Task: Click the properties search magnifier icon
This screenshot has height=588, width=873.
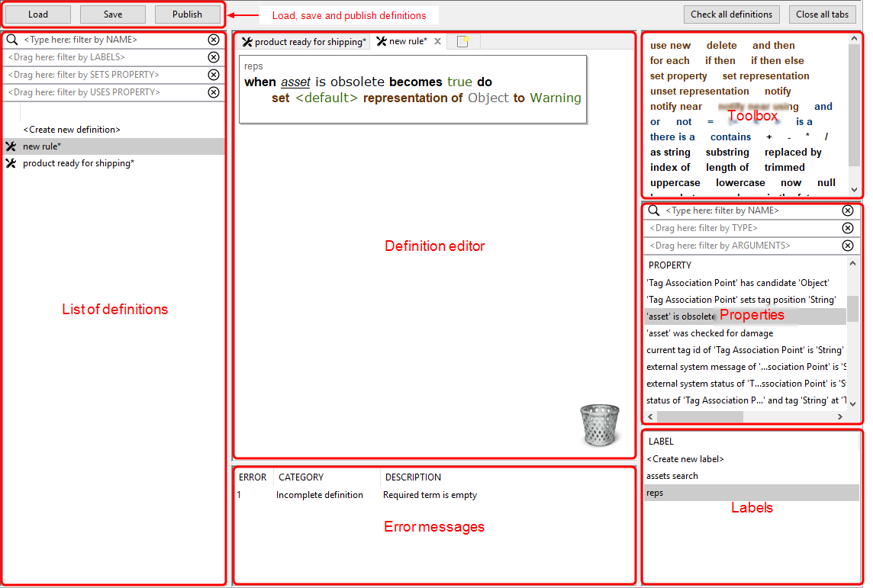Action: click(x=654, y=210)
